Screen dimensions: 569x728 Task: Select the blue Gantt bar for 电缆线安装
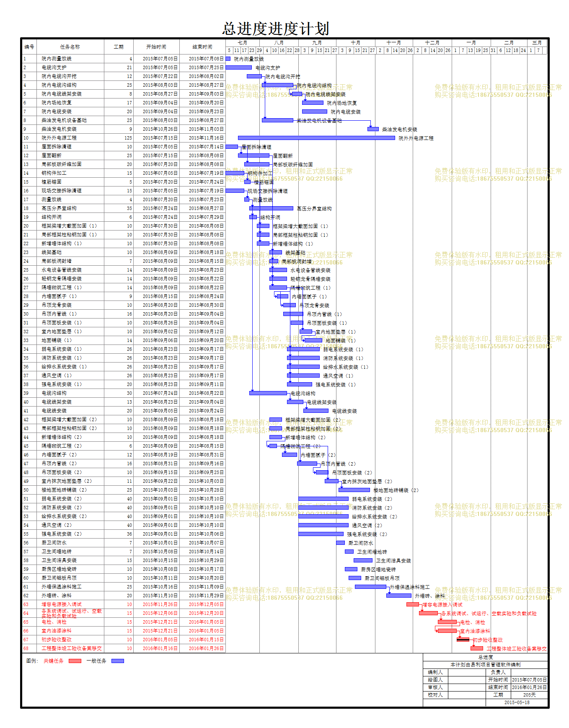[x=316, y=411]
